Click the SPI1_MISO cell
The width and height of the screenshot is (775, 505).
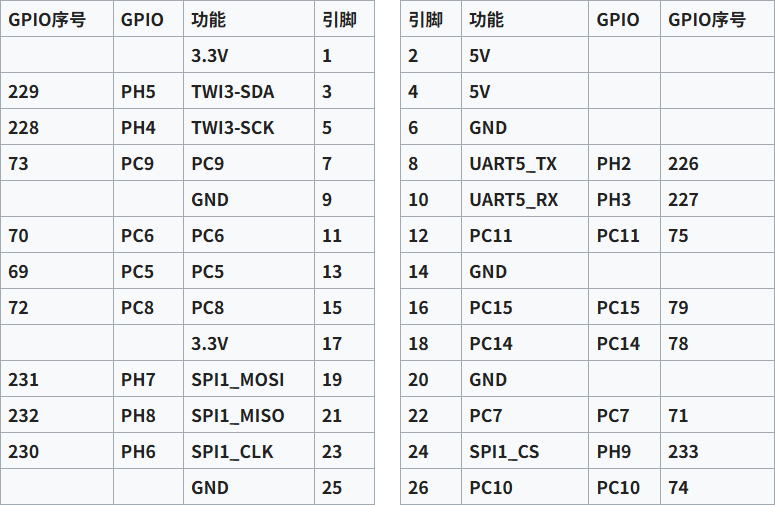pos(237,416)
